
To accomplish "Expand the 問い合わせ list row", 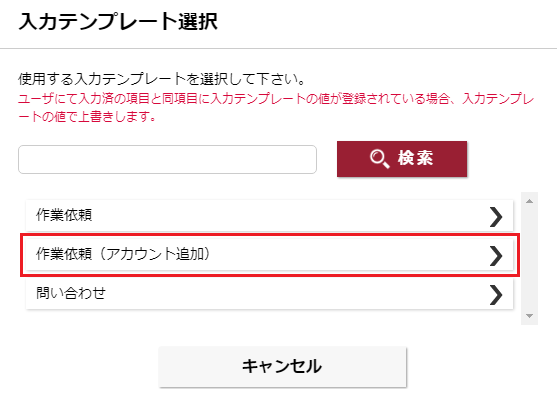I will tap(270, 294).
